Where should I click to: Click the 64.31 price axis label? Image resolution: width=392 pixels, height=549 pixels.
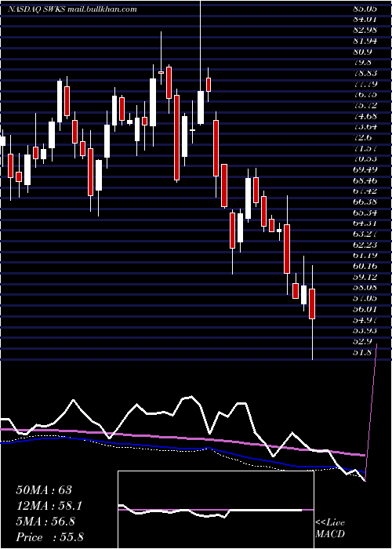(365, 225)
